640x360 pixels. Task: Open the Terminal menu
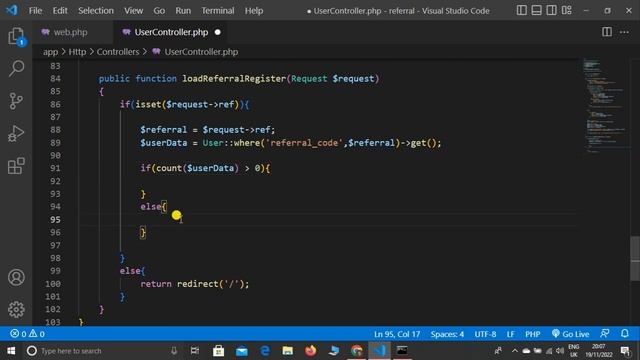tap(218, 11)
